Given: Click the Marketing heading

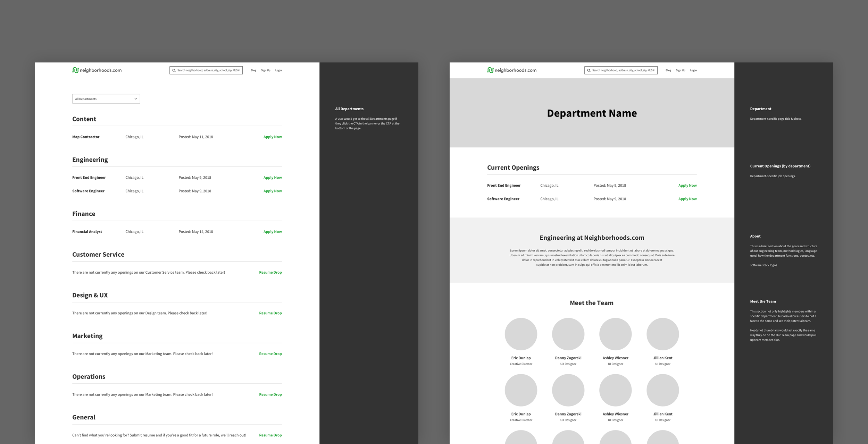Looking at the screenshot, I should (87, 336).
